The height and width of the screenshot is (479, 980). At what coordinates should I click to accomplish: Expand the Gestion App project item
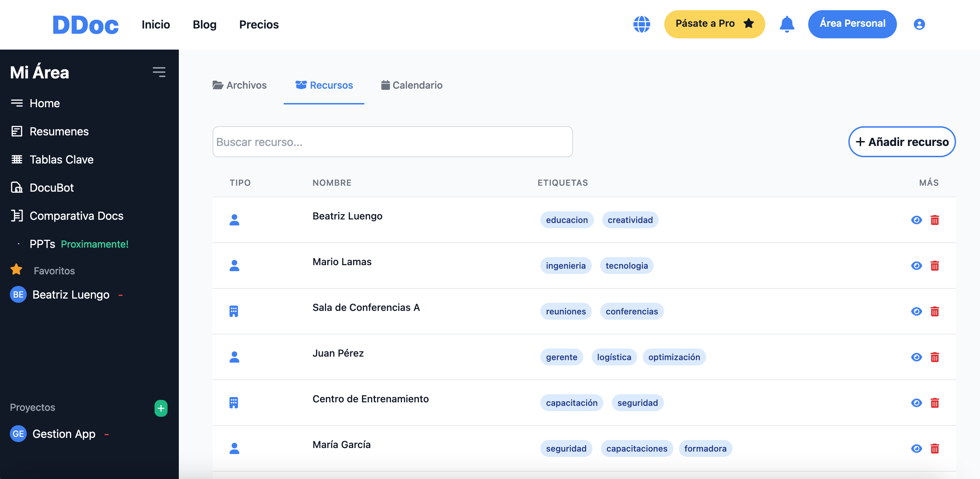coord(106,434)
